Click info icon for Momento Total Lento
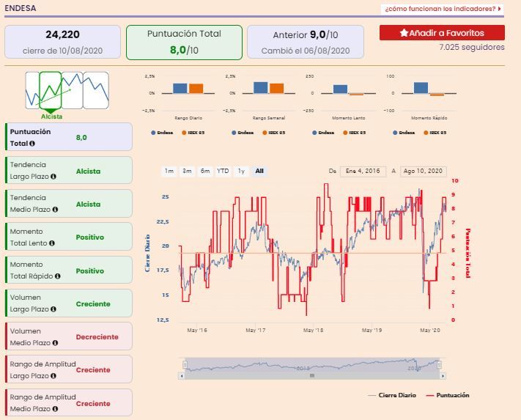 (52, 243)
